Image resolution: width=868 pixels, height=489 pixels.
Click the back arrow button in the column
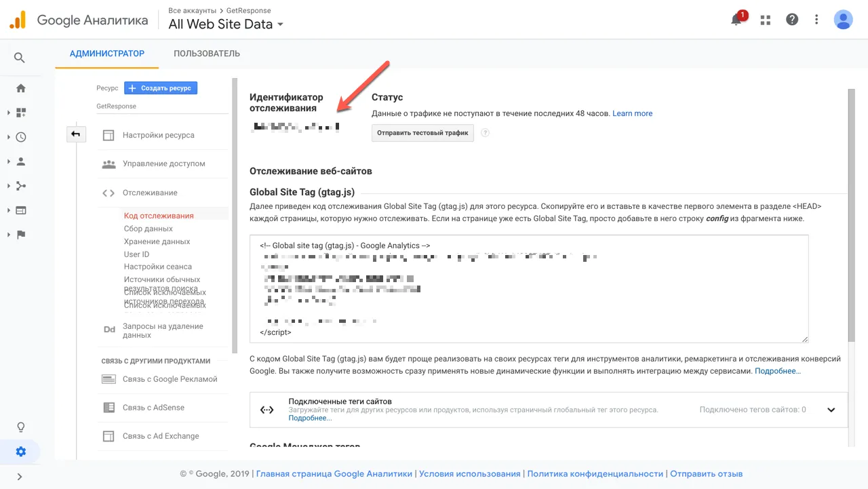[75, 134]
